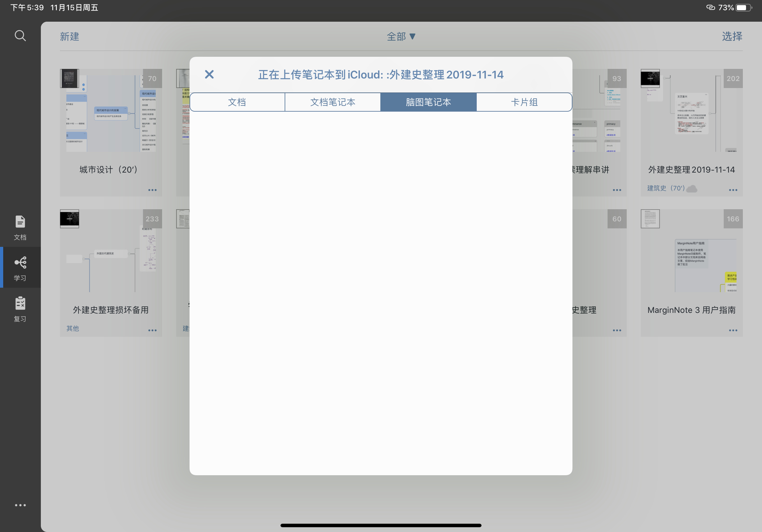Select the 文档 tab in dialog

(237, 102)
